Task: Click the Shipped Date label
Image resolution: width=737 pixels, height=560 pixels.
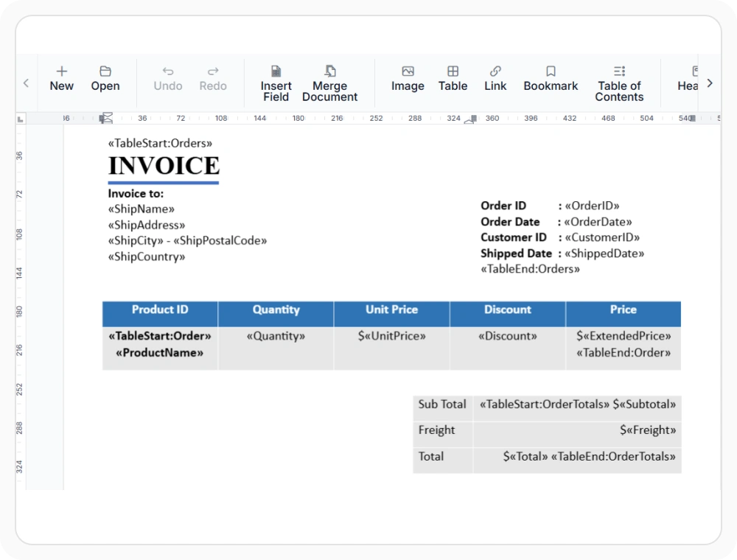Action: coord(516,253)
